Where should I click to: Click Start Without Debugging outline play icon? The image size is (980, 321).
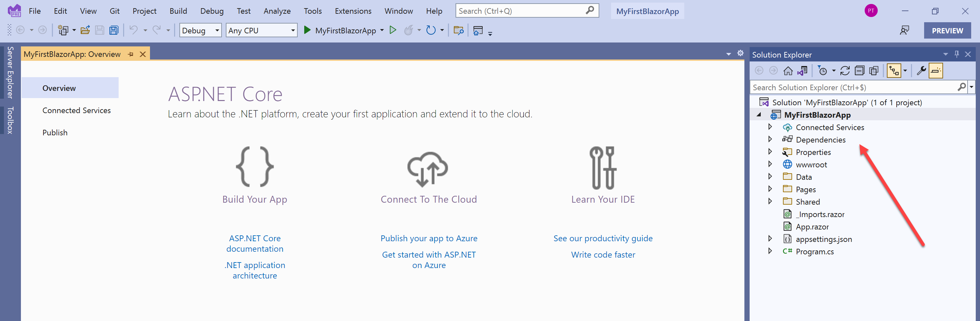click(393, 30)
